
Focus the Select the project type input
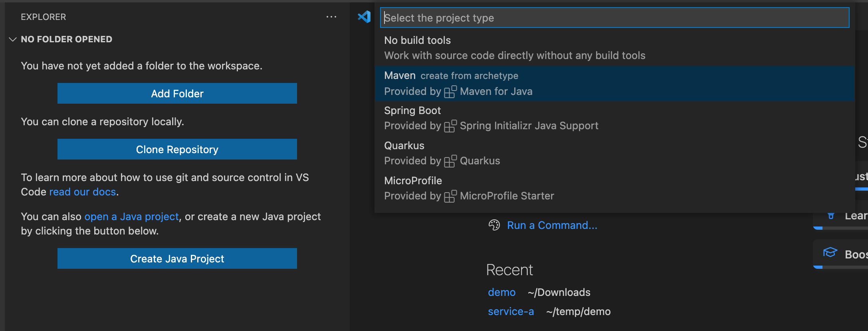pos(614,18)
